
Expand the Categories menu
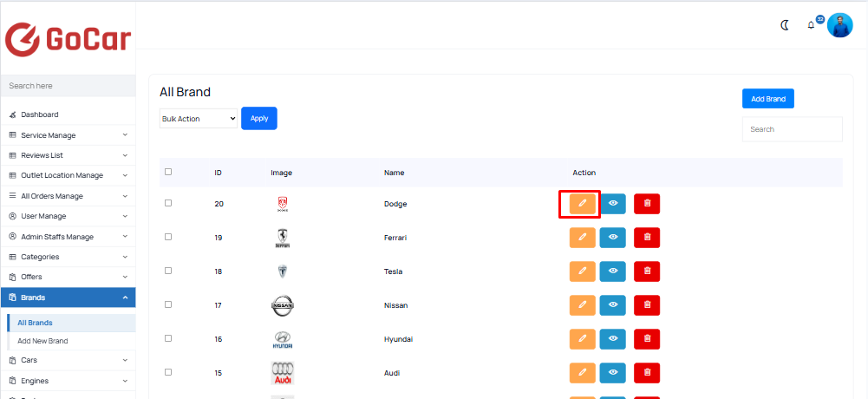[x=69, y=257]
